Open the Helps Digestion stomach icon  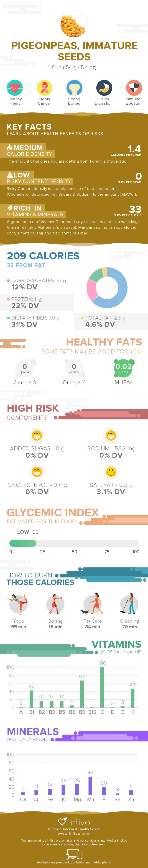click(104, 88)
